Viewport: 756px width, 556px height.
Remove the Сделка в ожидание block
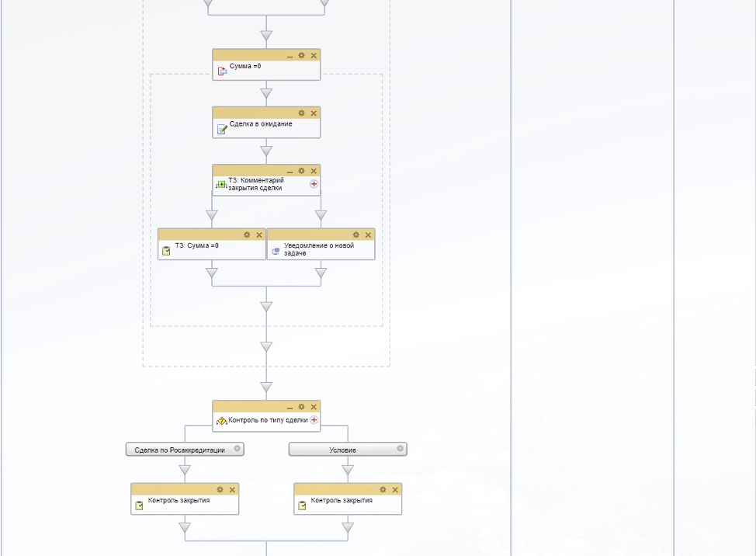(314, 113)
